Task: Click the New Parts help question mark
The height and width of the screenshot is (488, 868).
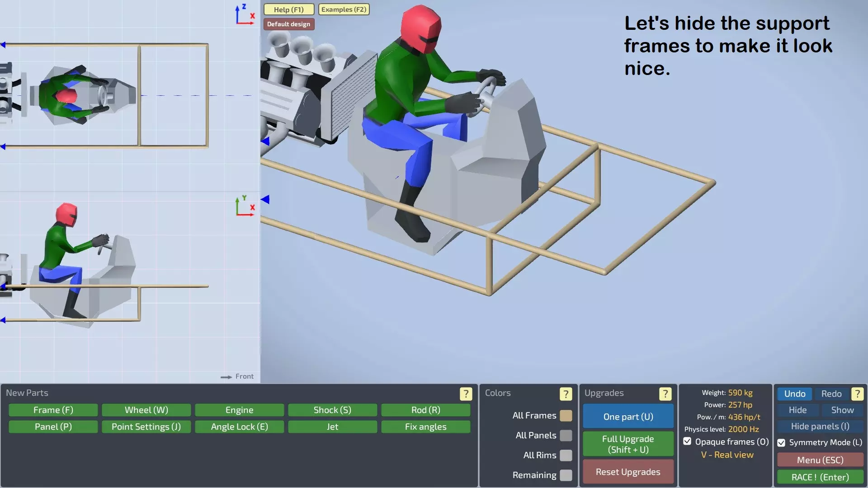Action: pos(466,394)
